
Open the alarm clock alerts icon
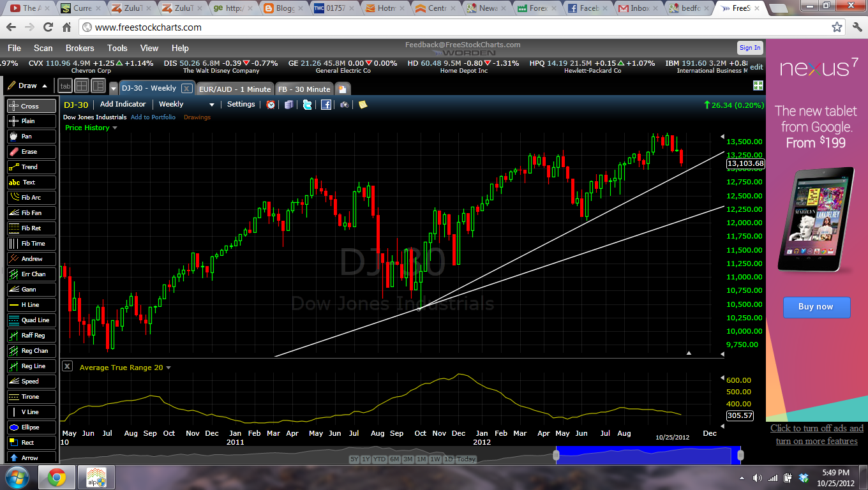(x=271, y=105)
